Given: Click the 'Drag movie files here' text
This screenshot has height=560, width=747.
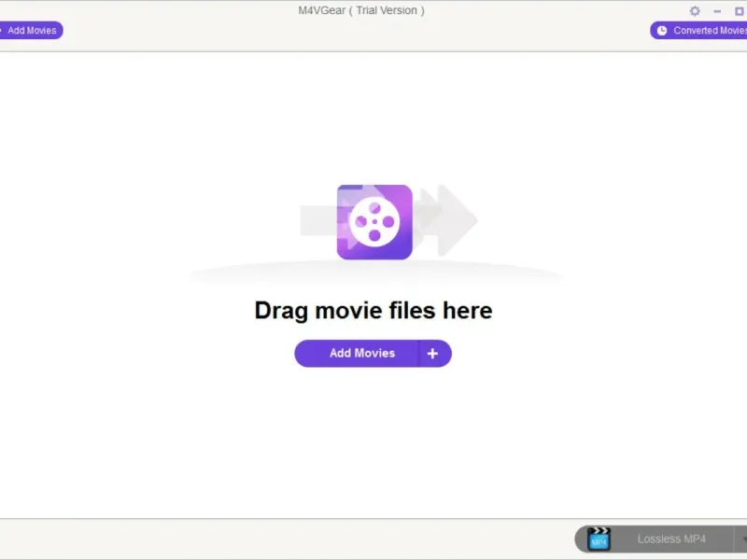Looking at the screenshot, I should pyautogui.click(x=373, y=311).
